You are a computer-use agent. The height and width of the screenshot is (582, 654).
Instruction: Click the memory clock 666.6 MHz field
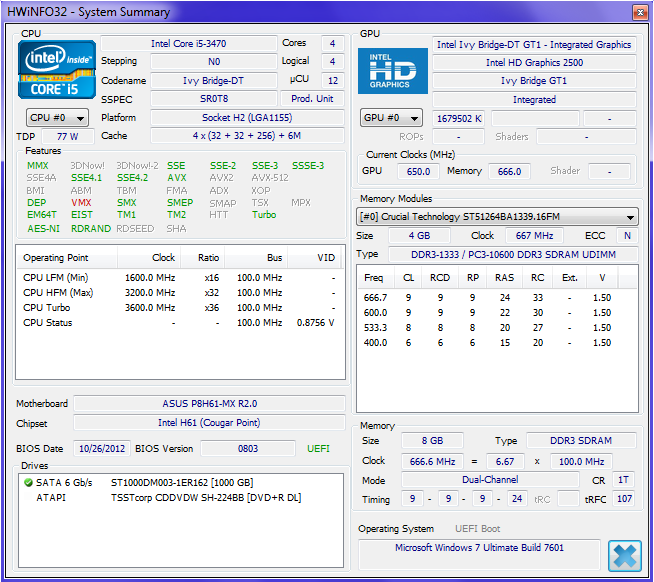[432, 462]
